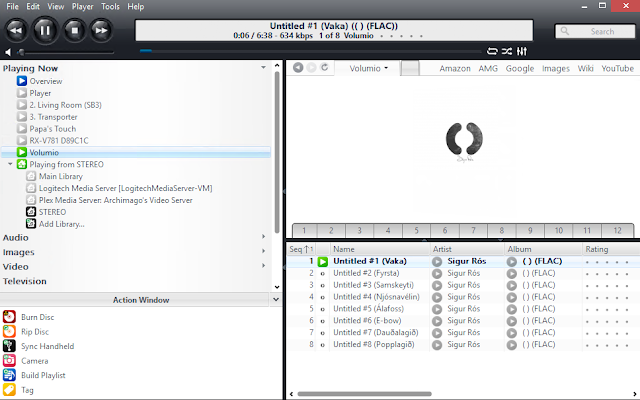
Task: Select the Player zone
Action: 40,93
